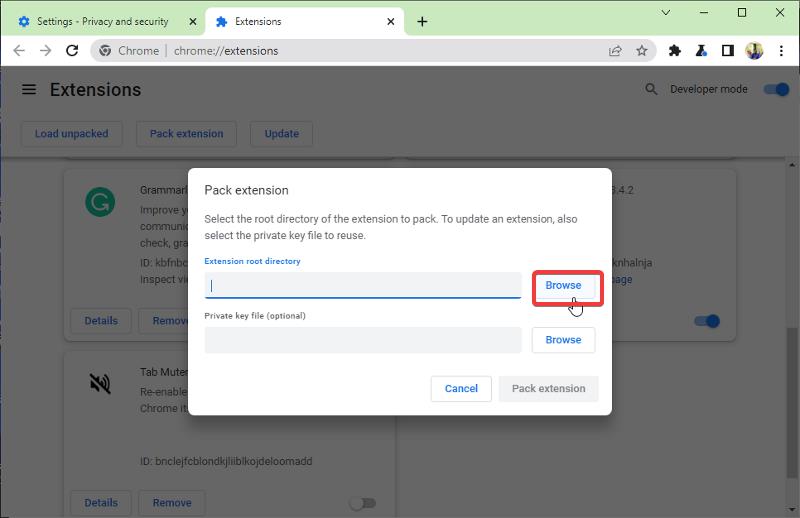Viewport: 800px width, 518px height.
Task: Click the address bar URL chrome://extensions
Action: (x=226, y=51)
